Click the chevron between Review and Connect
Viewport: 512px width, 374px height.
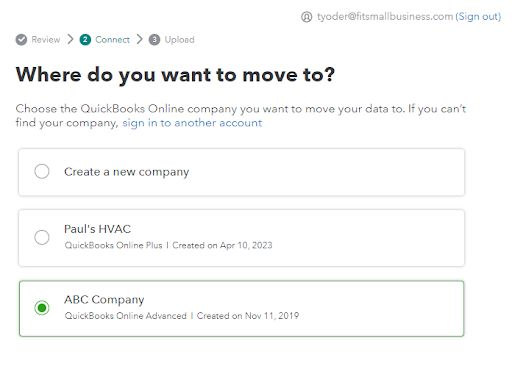(x=70, y=39)
